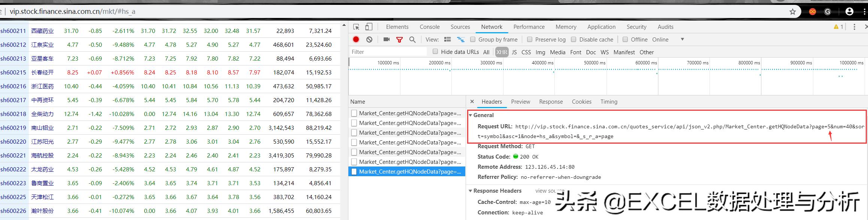Open network search with magnifier icon
This screenshot has height=220, width=868.
coord(412,39)
